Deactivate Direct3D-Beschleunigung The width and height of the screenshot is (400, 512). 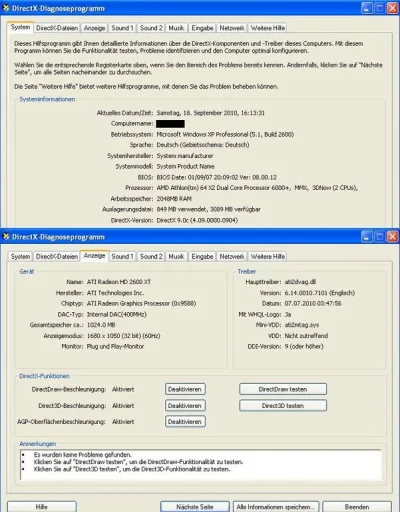(x=185, y=405)
